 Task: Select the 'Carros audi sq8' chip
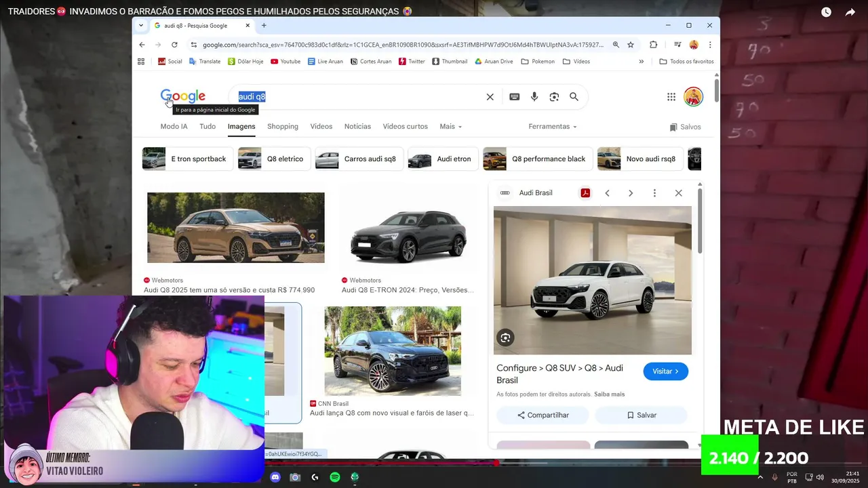(x=359, y=159)
